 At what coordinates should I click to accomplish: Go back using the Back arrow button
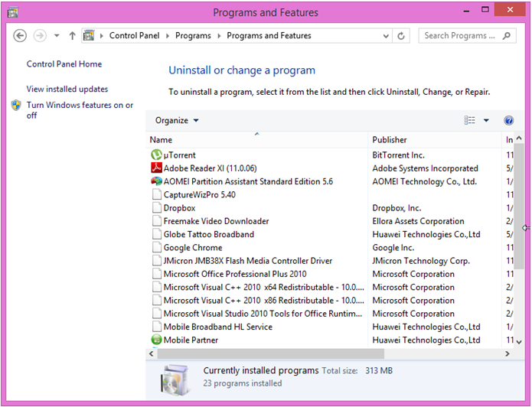point(20,36)
